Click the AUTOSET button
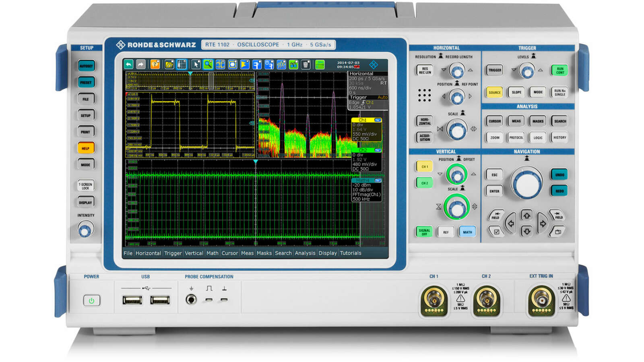This screenshot has width=644, height=362. [86, 66]
